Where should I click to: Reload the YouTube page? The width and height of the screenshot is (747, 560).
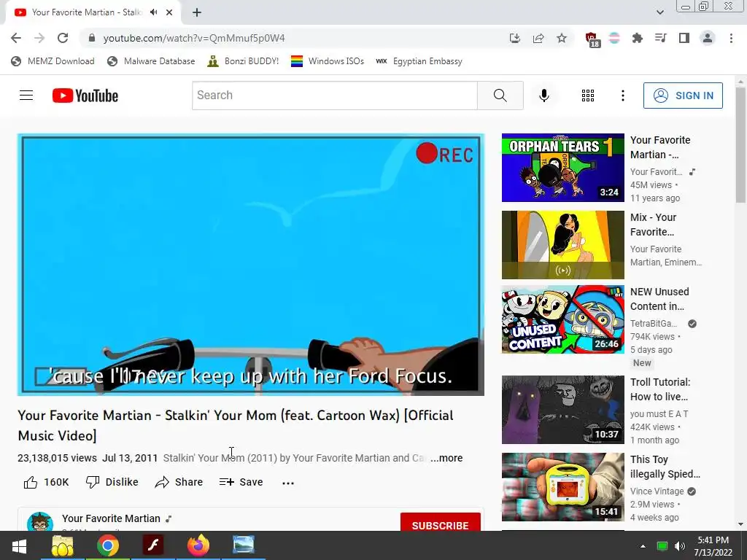(x=63, y=38)
